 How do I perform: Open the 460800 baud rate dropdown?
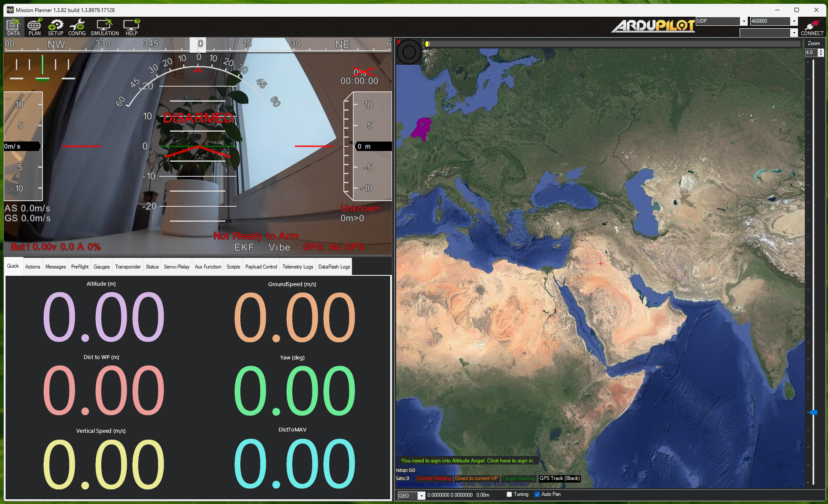794,21
